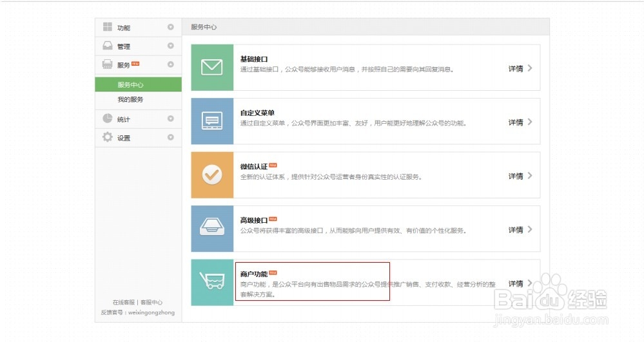Expand the 功能 section using its round toggle

tap(170, 27)
